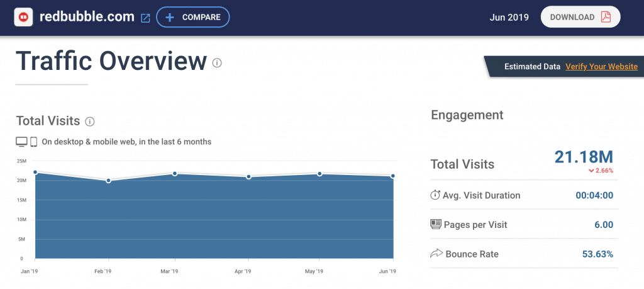Click the Redbubble site logo icon

[x=24, y=17]
